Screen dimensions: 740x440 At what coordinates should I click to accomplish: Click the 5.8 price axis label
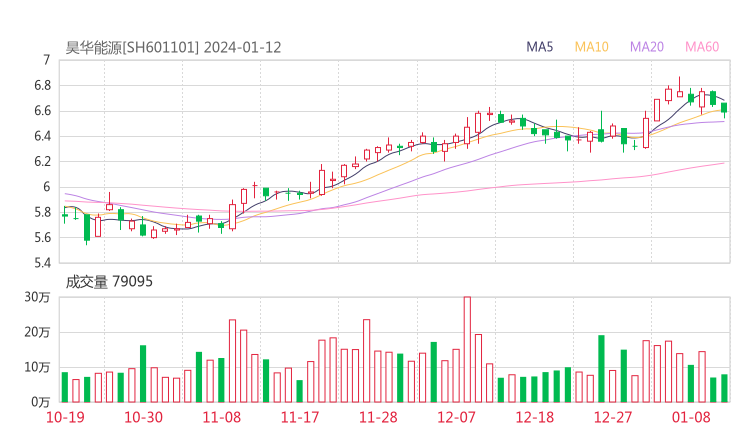click(x=42, y=212)
